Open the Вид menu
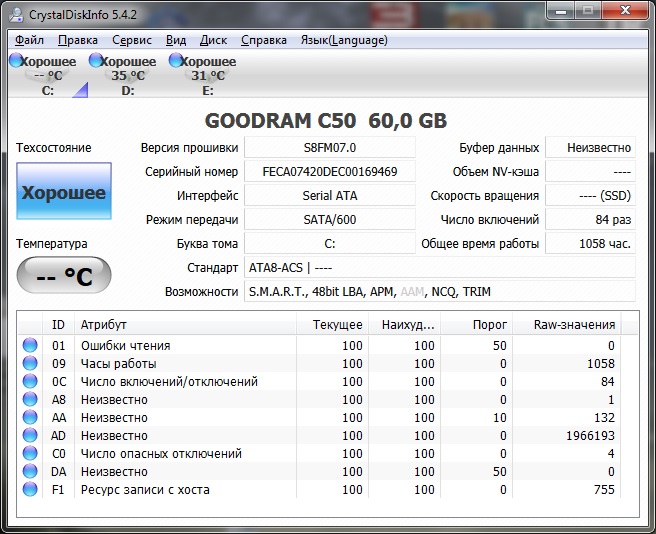The height and width of the screenshot is (534, 656). click(x=176, y=40)
